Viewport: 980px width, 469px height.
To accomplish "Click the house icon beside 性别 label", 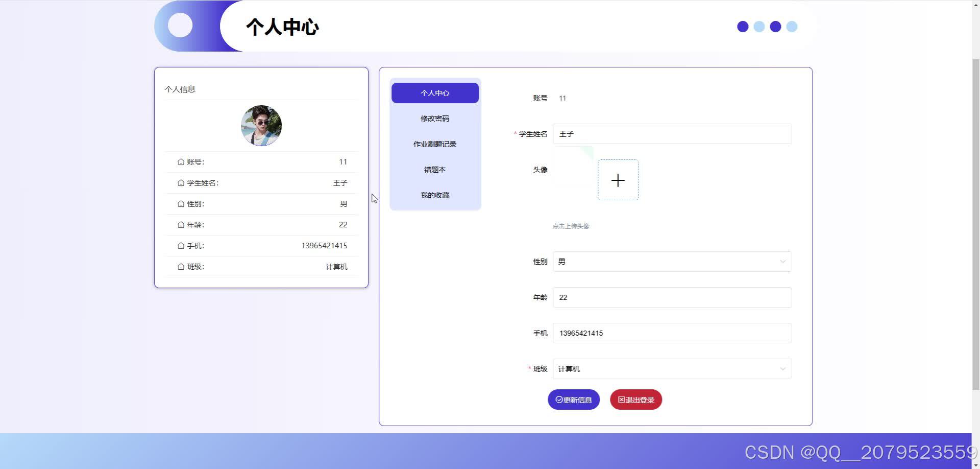I will [x=181, y=203].
